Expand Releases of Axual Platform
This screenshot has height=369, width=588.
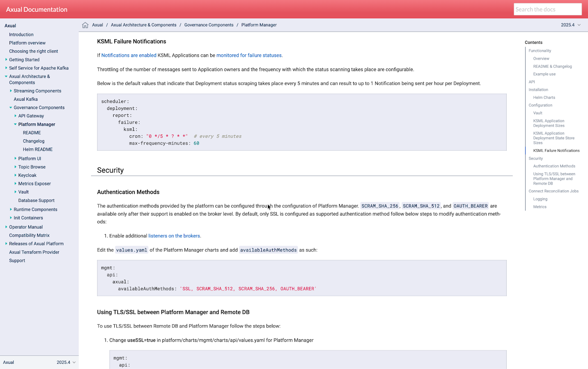click(x=6, y=244)
